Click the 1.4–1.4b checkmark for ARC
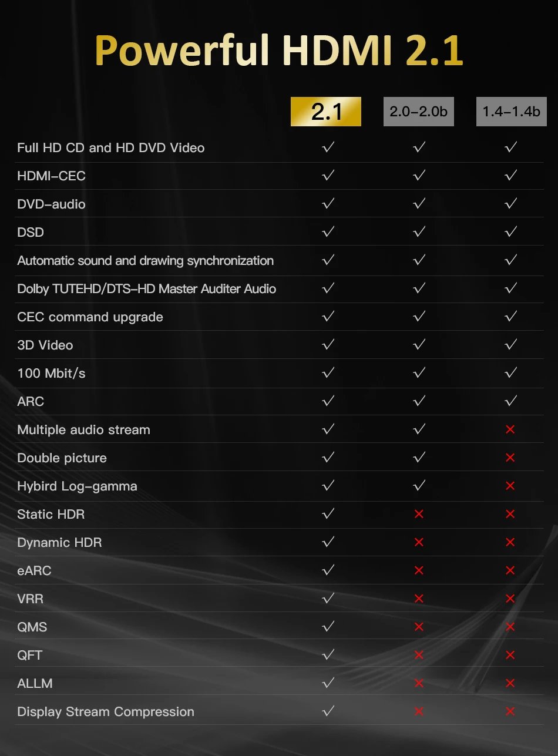The width and height of the screenshot is (558, 756). (510, 401)
